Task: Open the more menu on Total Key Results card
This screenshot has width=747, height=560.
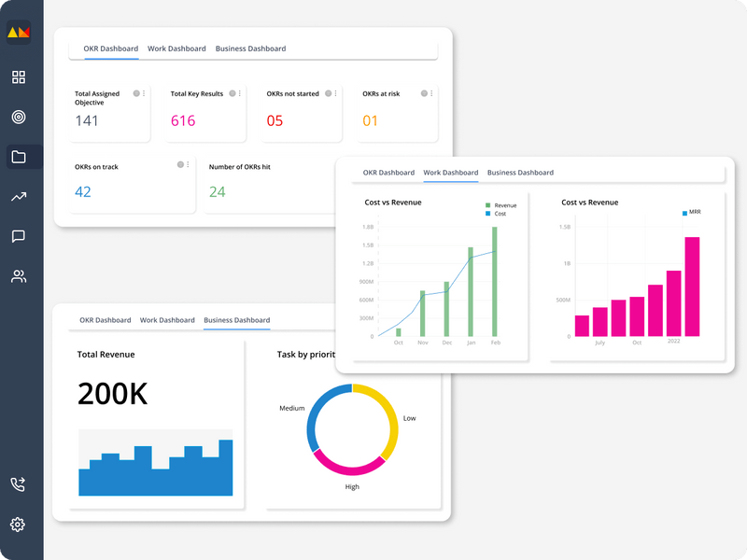Action: pyautogui.click(x=239, y=93)
